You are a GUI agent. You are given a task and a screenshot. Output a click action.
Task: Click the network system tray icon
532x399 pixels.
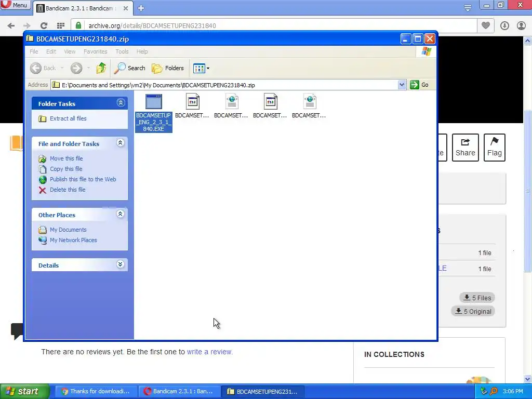[484, 391]
